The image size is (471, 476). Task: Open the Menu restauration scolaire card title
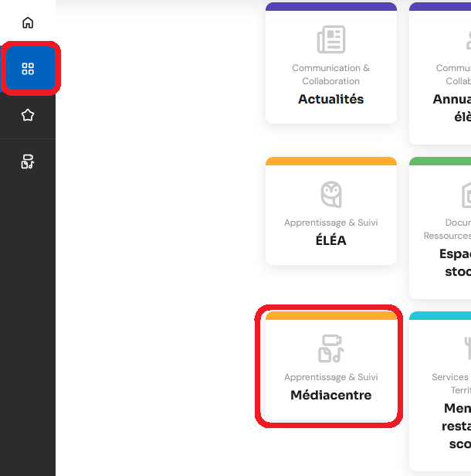pyautogui.click(x=456, y=426)
